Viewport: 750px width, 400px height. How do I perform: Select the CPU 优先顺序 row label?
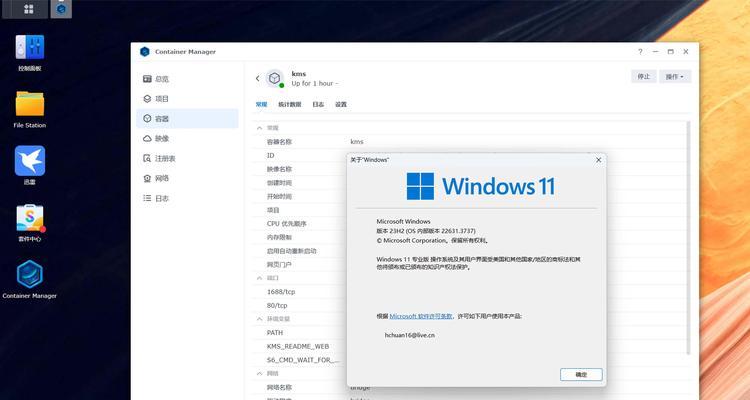(287, 224)
